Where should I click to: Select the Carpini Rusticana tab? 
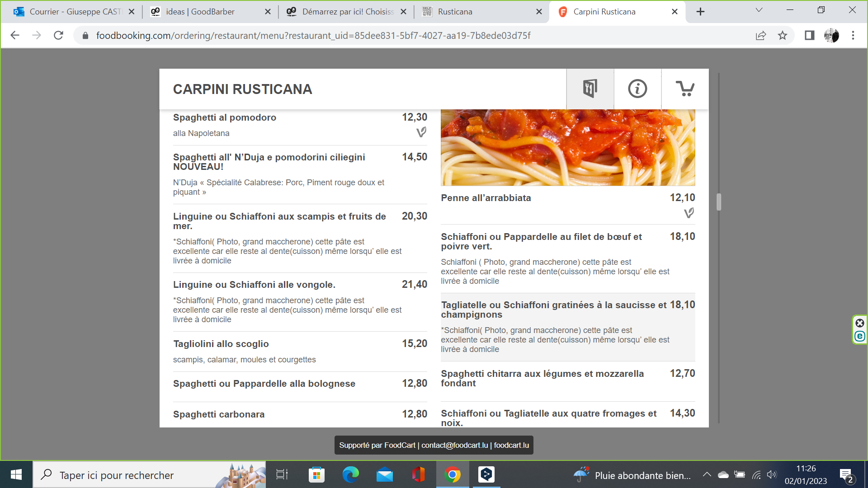618,12
